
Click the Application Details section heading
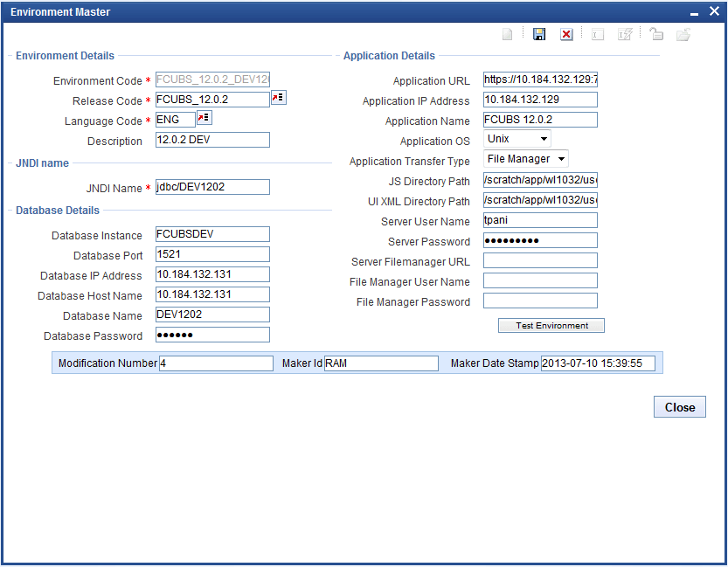[389, 56]
